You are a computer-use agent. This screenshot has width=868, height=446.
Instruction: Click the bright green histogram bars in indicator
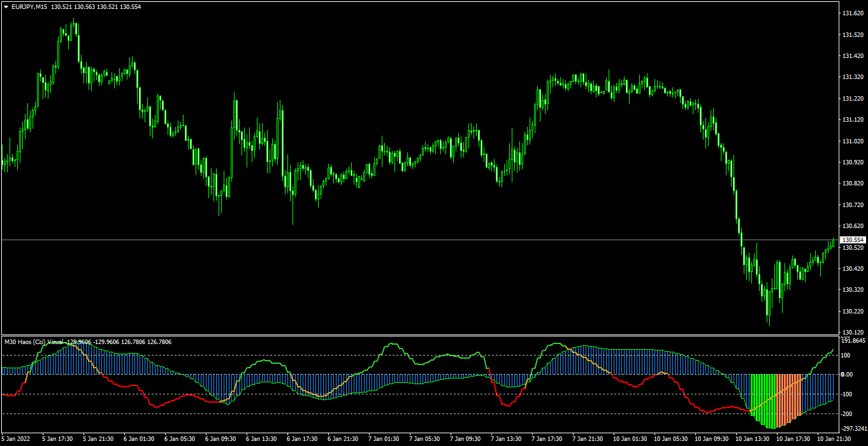tap(763, 400)
